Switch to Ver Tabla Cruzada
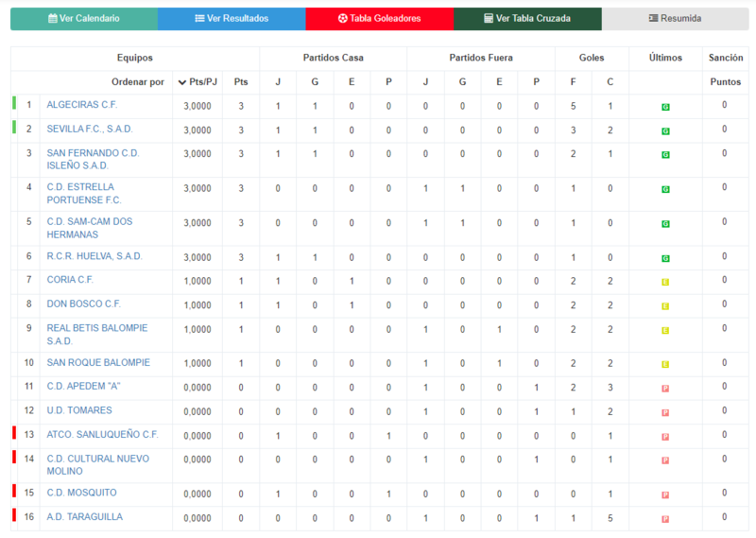This screenshot has width=756, height=538. pyautogui.click(x=527, y=19)
